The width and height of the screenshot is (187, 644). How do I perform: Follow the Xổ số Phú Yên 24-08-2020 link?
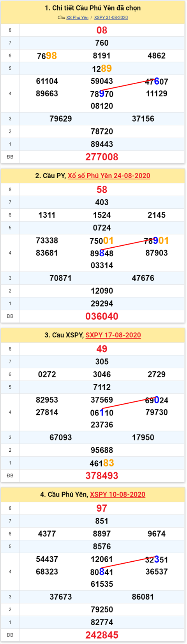pyautogui.click(x=109, y=176)
